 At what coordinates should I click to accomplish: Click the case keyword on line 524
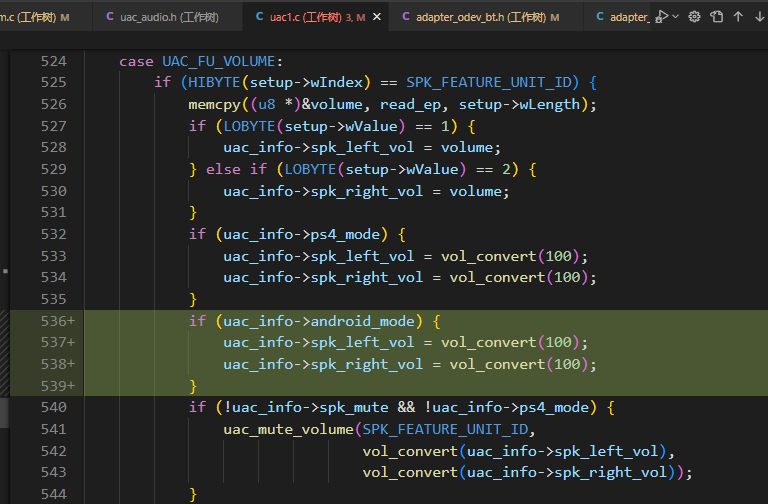[136, 61]
